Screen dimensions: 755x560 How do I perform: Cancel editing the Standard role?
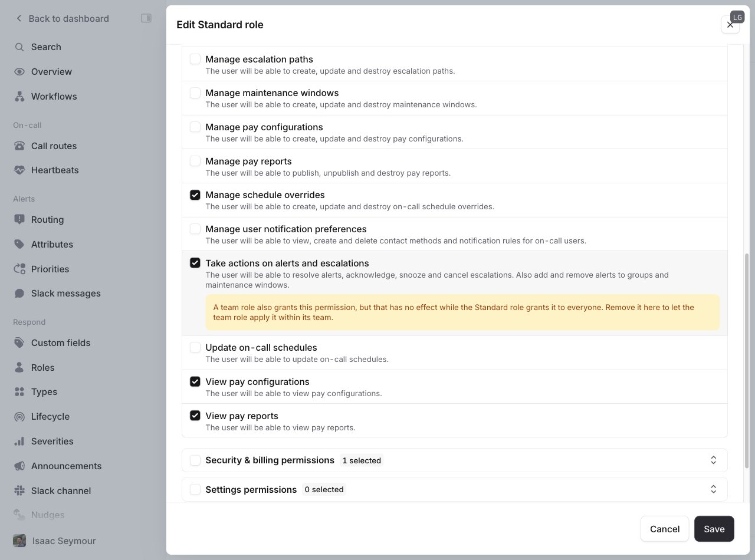665,529
